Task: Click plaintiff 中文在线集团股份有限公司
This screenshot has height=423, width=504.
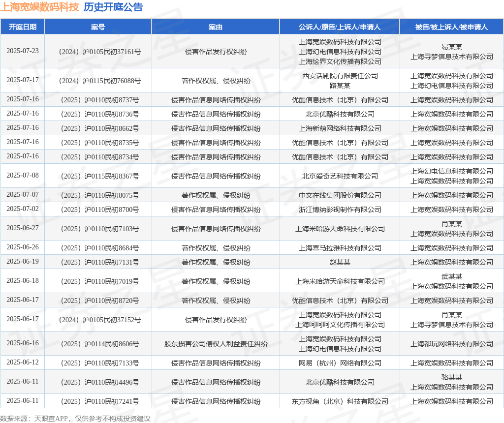Action: [x=340, y=195]
